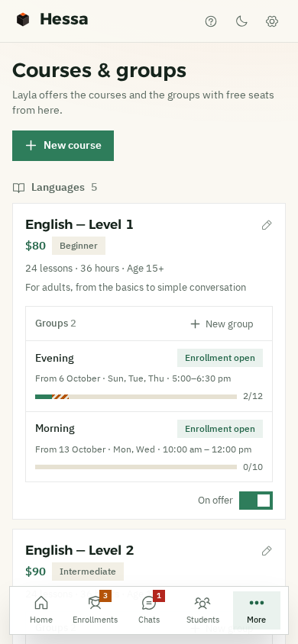Open the Enrollments tab
Image resolution: width=298 pixels, height=644 pixels.
point(95,610)
